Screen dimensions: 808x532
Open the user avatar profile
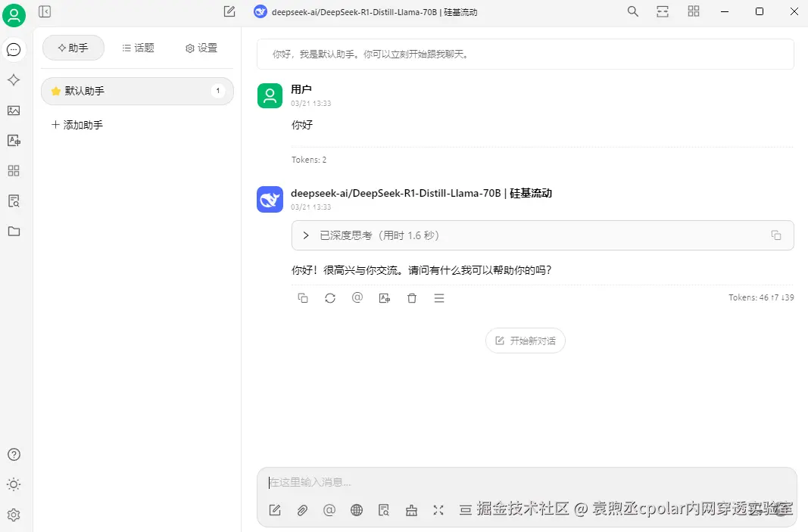point(14,15)
